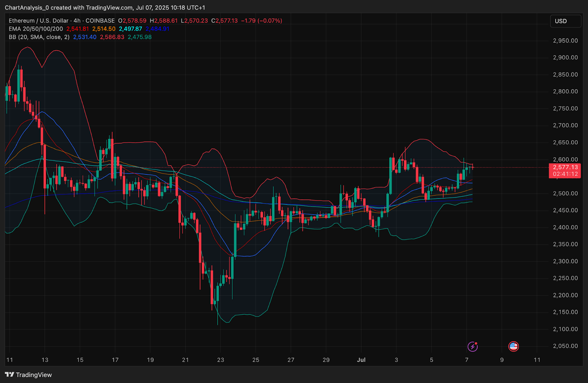Click the red 2,577.13 price label
Viewport: 588px width, 383px height.
(x=565, y=167)
